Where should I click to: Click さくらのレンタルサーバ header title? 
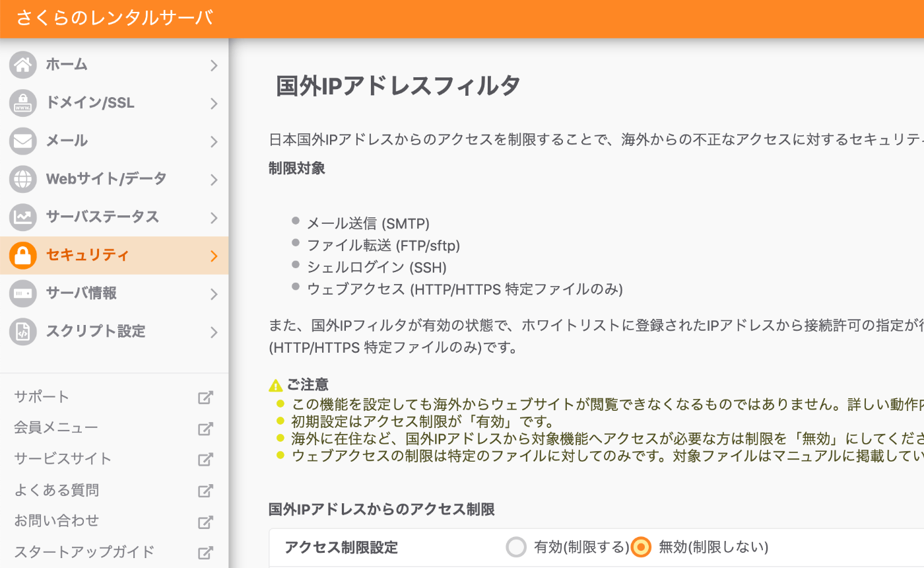[x=115, y=18]
